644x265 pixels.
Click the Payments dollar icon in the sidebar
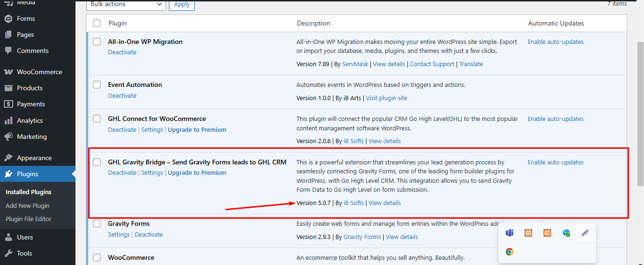(8, 104)
